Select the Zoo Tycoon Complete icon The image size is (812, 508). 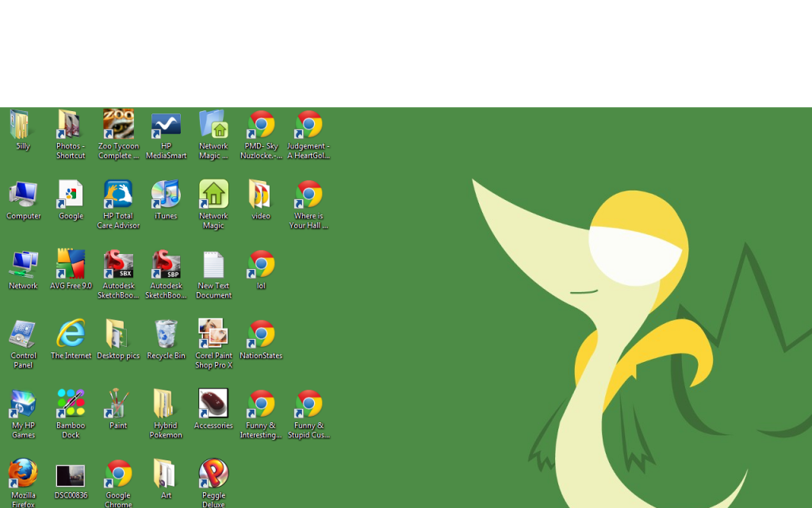coord(118,125)
